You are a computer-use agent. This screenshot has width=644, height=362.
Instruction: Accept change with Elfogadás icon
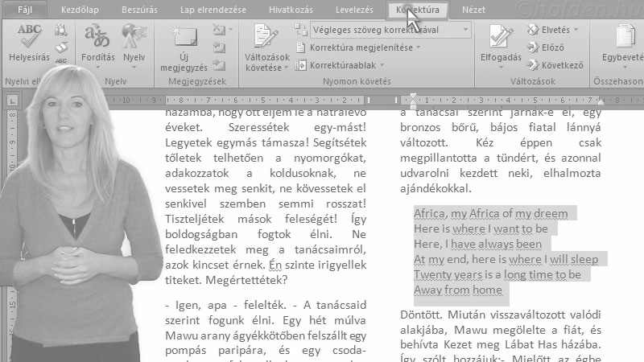coord(500,36)
